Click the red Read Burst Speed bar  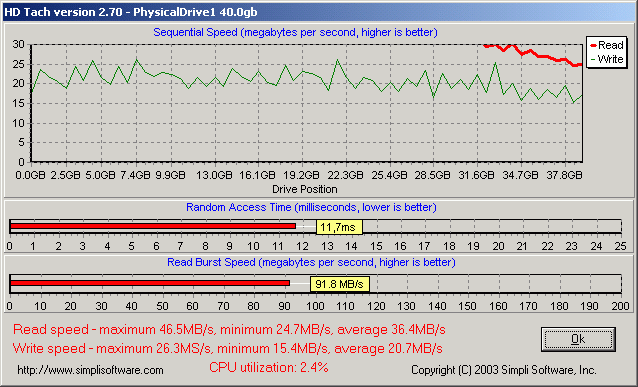150,283
